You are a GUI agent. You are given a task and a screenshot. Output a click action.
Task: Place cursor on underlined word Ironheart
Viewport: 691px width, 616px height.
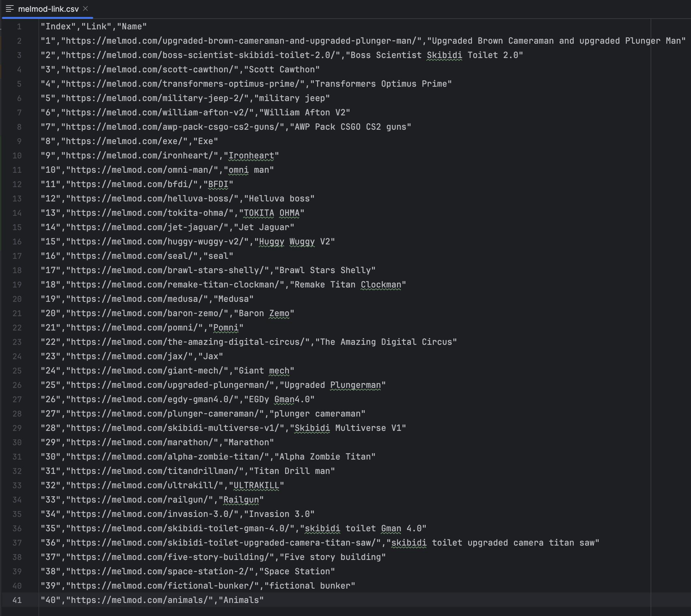coord(251,156)
